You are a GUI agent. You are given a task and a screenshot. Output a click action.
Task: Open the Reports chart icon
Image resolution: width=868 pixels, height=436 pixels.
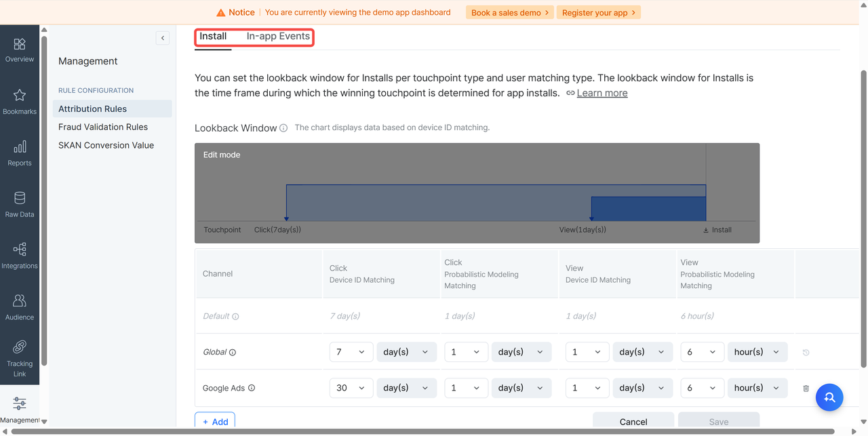pos(20,147)
